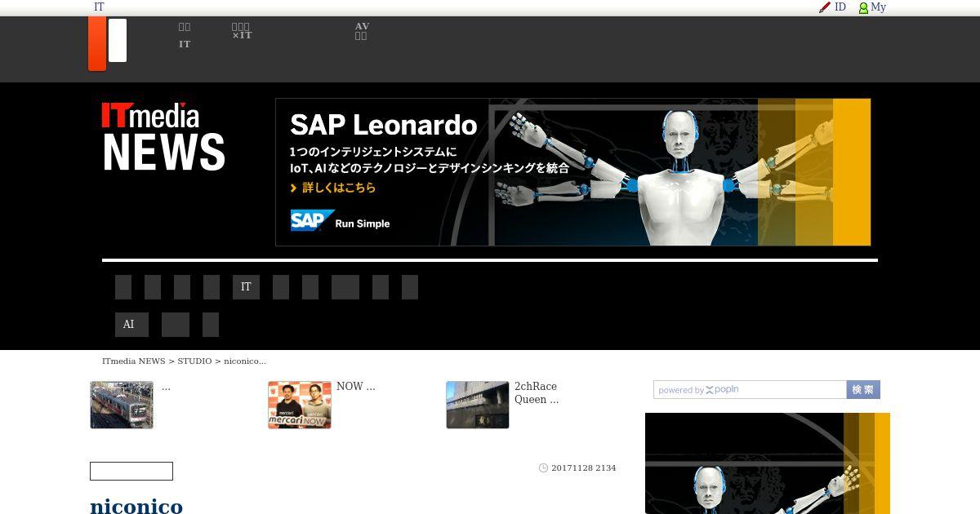This screenshot has width=980, height=514.
Task: Open the AV category in header navigation
Action: coord(362,31)
